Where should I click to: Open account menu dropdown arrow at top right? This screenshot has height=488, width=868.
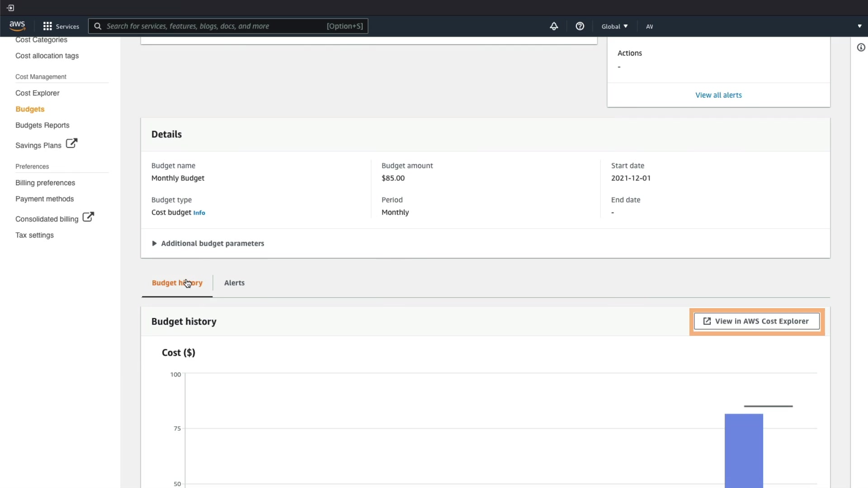coord(859,26)
